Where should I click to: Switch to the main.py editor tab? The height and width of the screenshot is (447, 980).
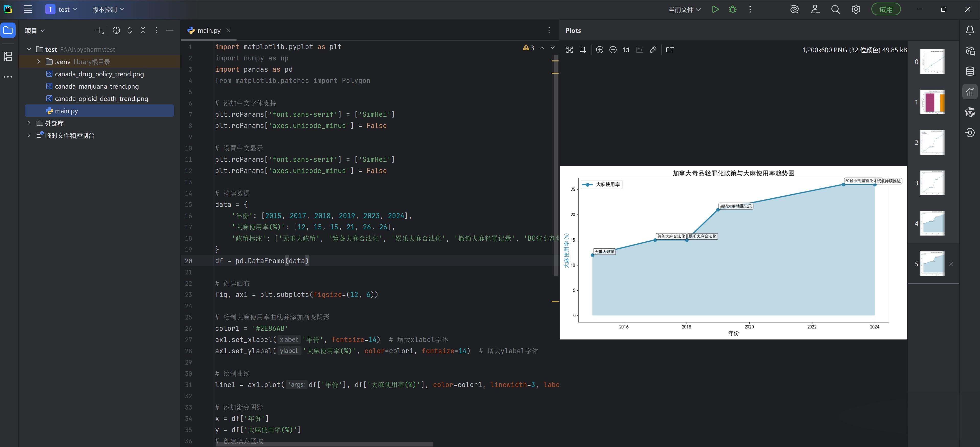tap(208, 30)
